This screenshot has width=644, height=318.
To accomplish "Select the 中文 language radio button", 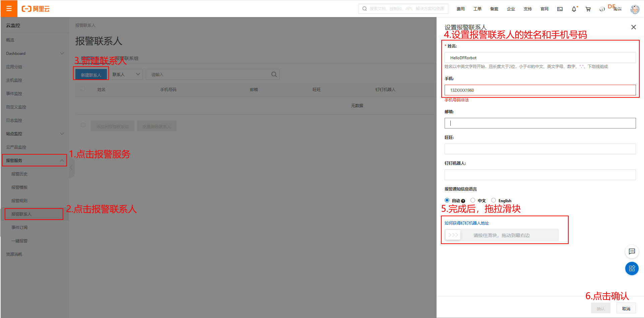I will coord(473,200).
